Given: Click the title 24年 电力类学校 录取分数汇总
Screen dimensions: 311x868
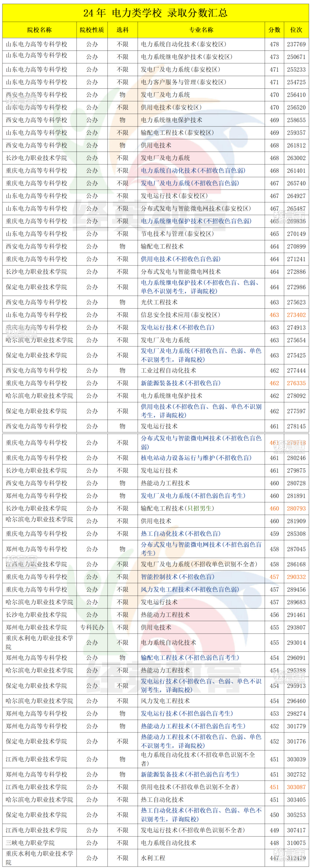Looking at the screenshot, I should 155,13.
